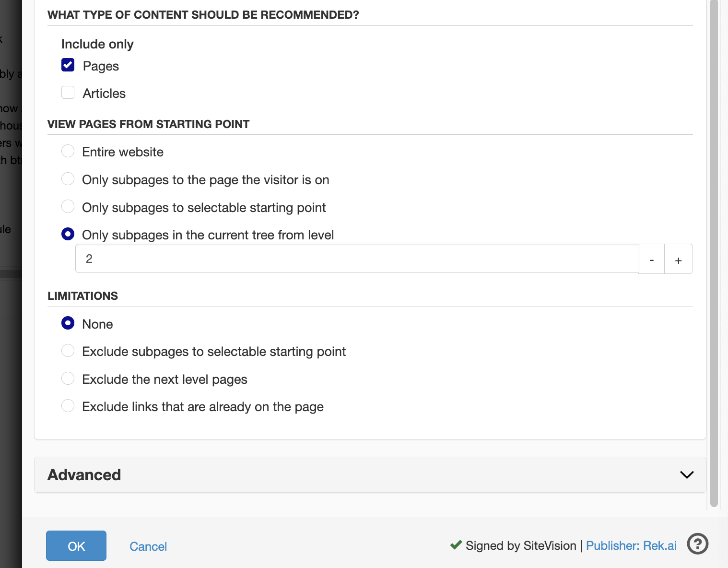Image resolution: width=728 pixels, height=568 pixels.
Task: Increase the tree level with plus button
Action: [678, 260]
